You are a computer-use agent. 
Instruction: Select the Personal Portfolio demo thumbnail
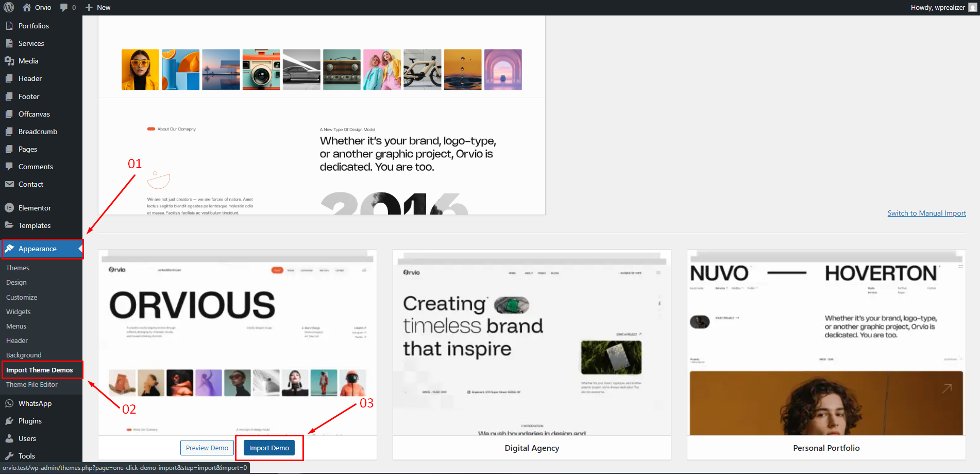(x=826, y=342)
